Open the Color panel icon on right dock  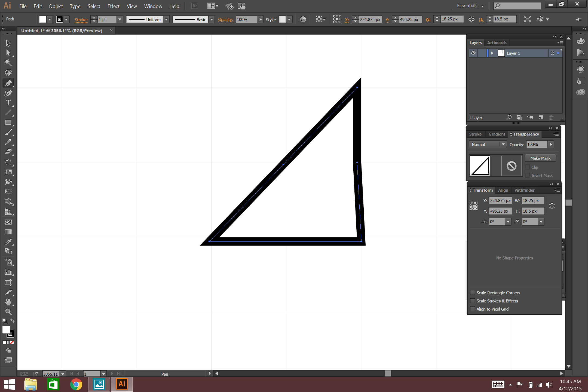tap(580, 41)
